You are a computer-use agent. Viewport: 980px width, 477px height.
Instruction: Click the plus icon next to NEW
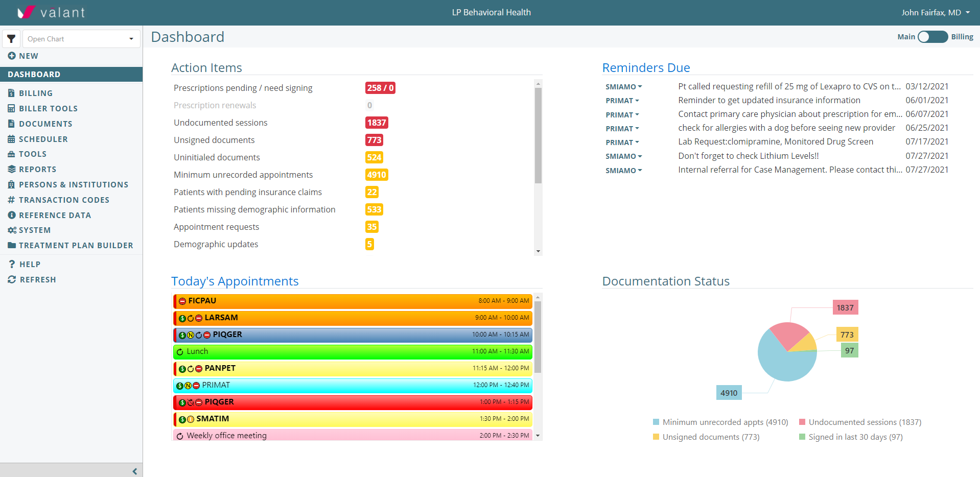click(12, 56)
